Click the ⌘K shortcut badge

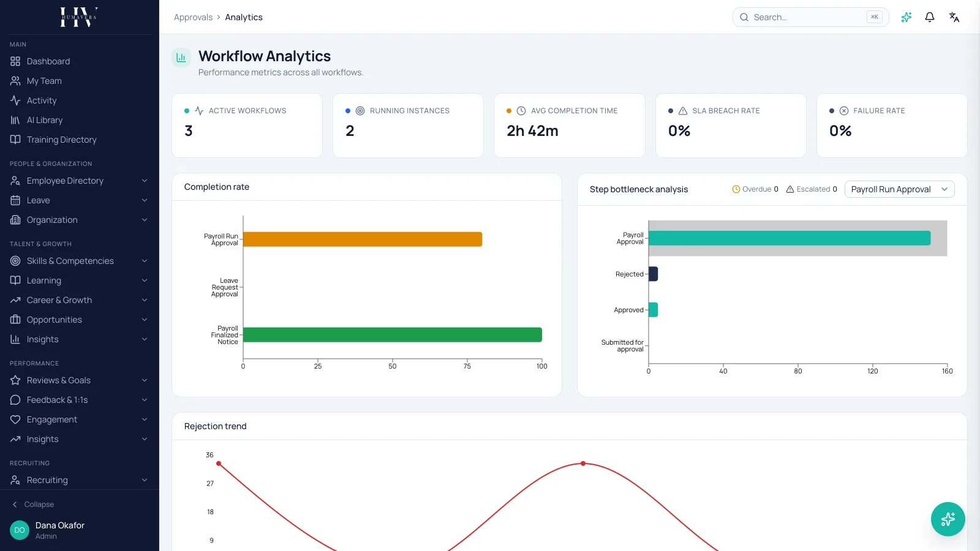[875, 17]
